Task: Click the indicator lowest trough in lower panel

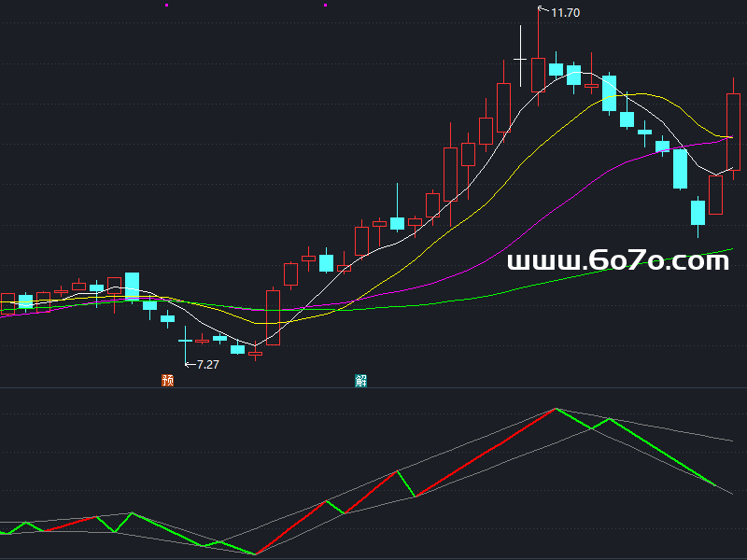Action: coord(255,554)
